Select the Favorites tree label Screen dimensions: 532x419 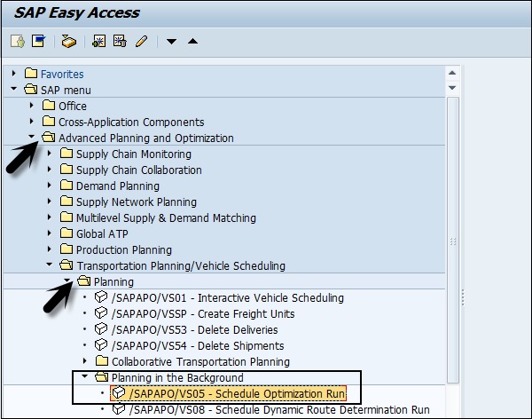coord(62,74)
